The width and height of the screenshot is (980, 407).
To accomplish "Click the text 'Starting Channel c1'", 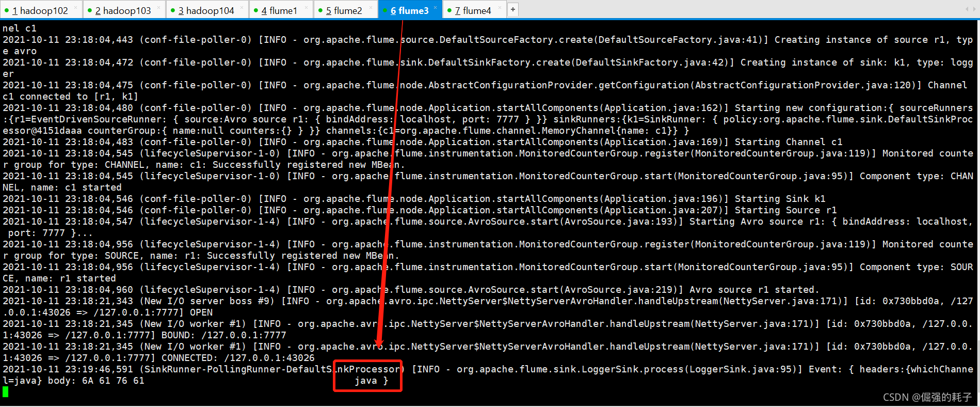I will click(789, 142).
